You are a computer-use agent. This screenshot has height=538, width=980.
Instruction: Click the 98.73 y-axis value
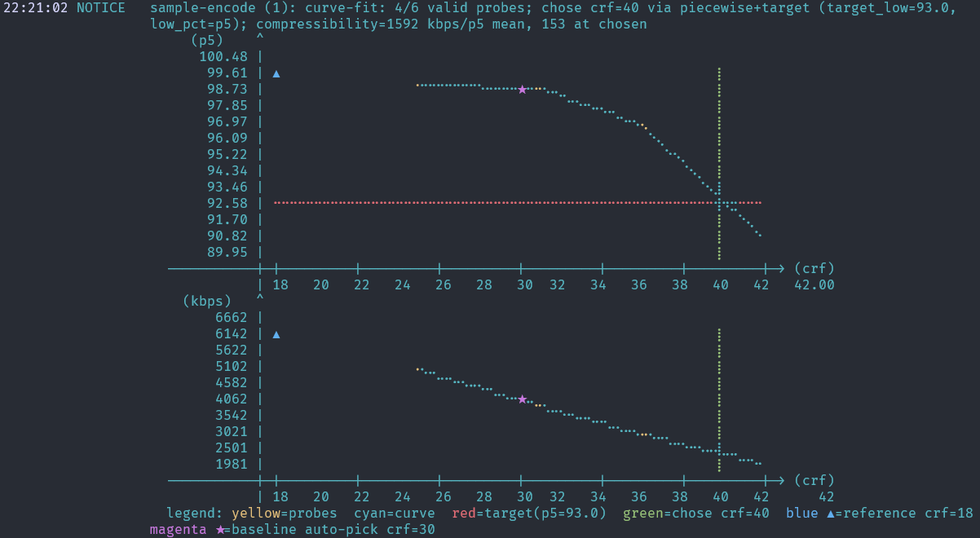227,90
